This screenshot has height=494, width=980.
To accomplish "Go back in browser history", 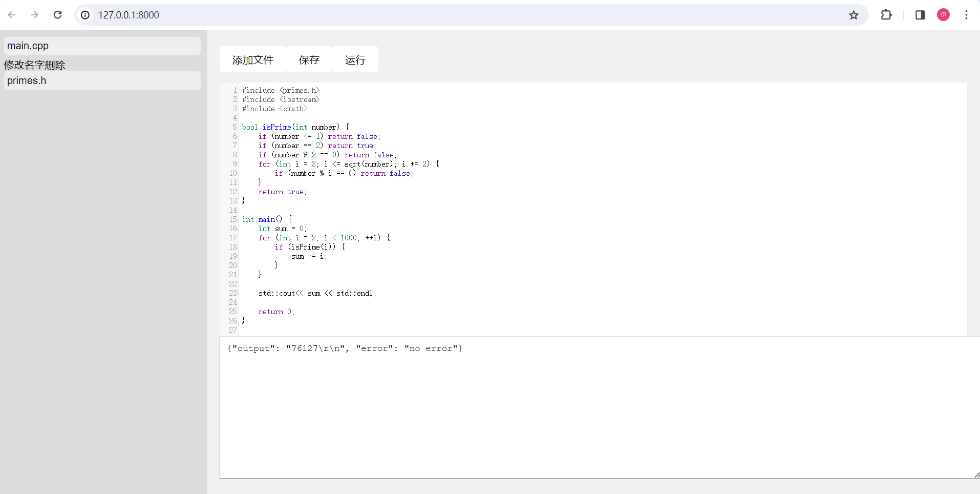I will point(12,15).
